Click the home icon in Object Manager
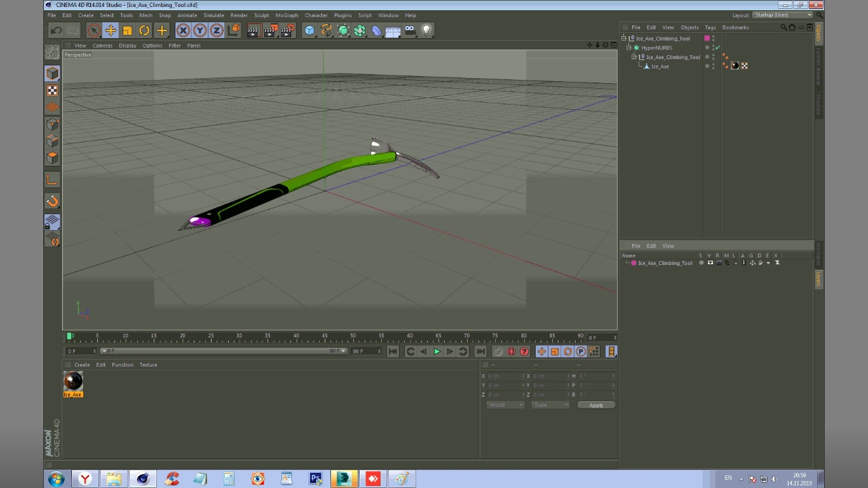 pos(792,27)
